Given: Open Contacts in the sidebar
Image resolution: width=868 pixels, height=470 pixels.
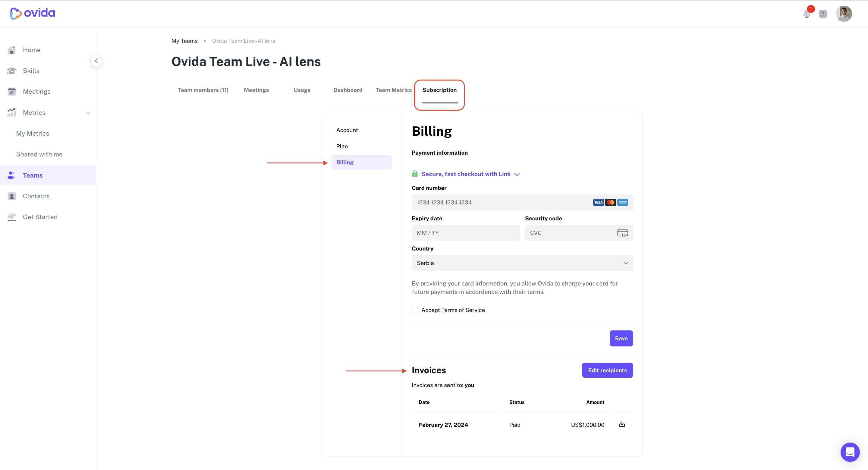Looking at the screenshot, I should tap(36, 196).
